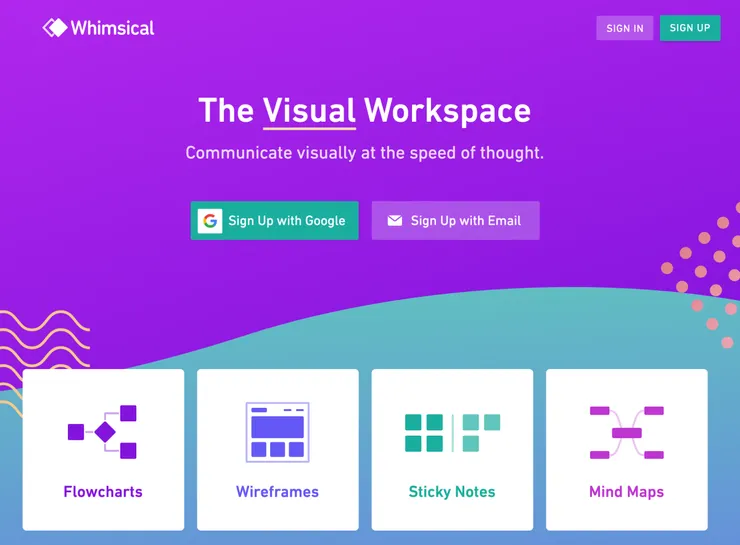
Task: Click the Whimsical diamond logo icon
Action: [55, 28]
